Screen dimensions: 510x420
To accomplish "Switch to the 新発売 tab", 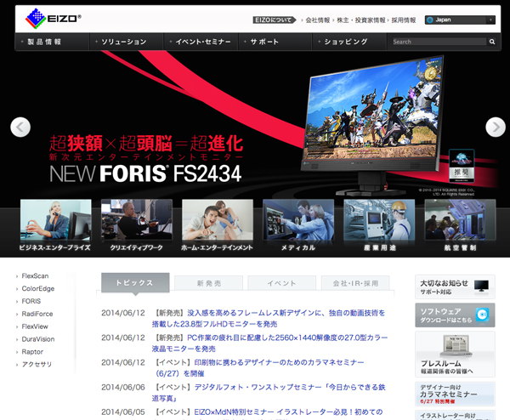I will (207, 283).
